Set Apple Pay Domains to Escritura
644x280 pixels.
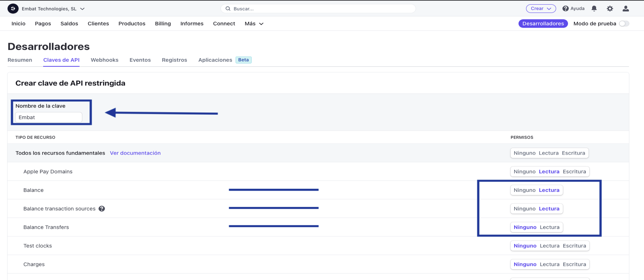[x=574, y=172]
